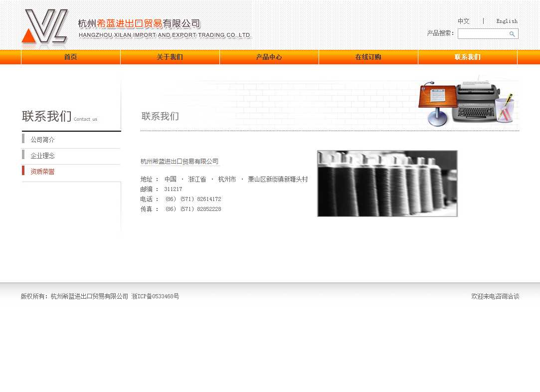Select the 联系我们 navigation tab
Viewport: 540px width, 392px height.
tap(468, 57)
